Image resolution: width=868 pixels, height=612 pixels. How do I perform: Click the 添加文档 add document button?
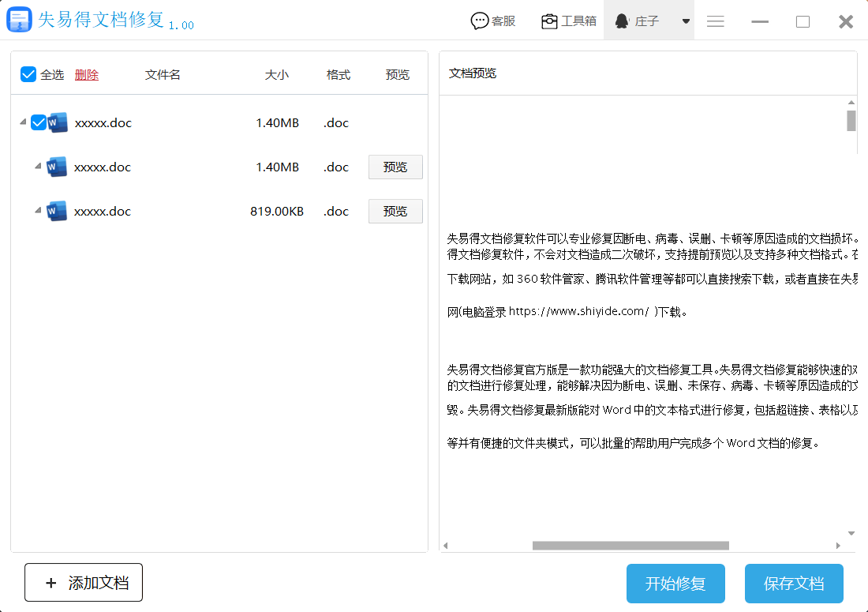coord(84,583)
